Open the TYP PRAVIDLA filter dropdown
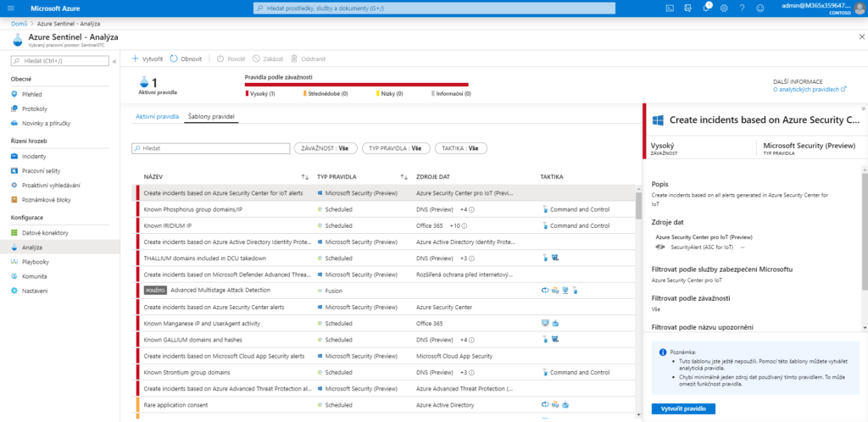The image size is (868, 422). (394, 148)
